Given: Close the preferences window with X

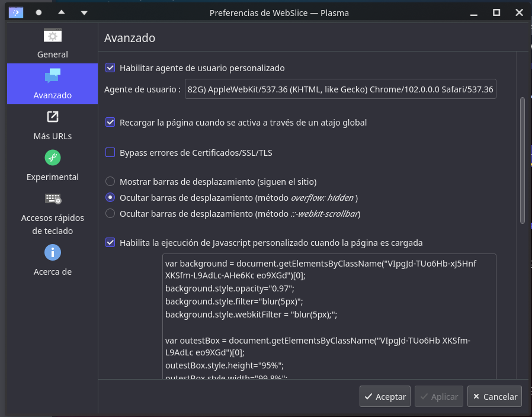Looking at the screenshot, I should tap(519, 12).
